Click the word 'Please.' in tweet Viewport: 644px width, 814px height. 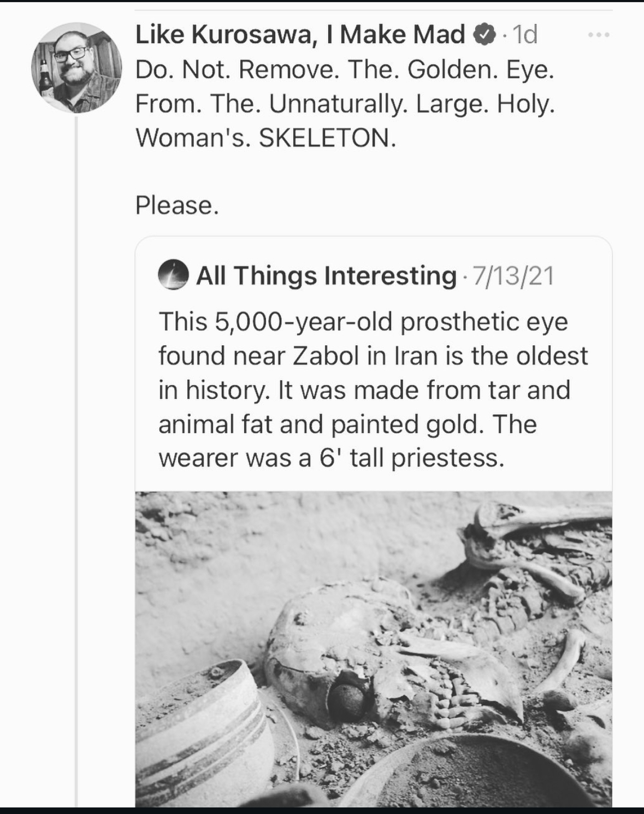(x=177, y=205)
